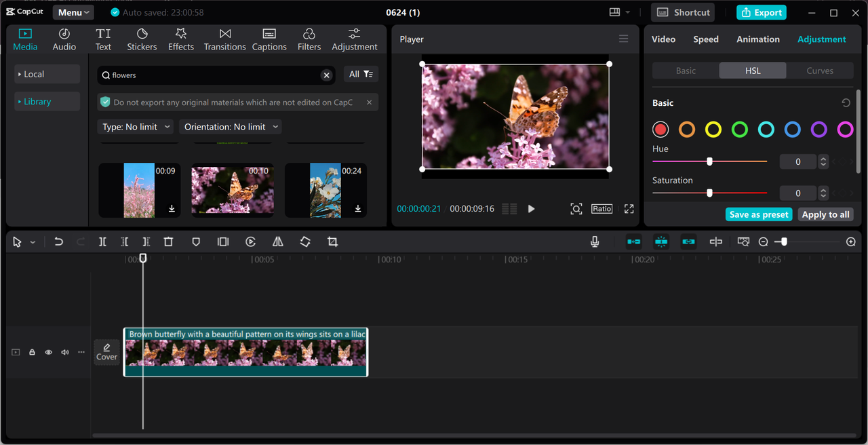
Task: Enter fullscreen preview
Action: tap(629, 209)
